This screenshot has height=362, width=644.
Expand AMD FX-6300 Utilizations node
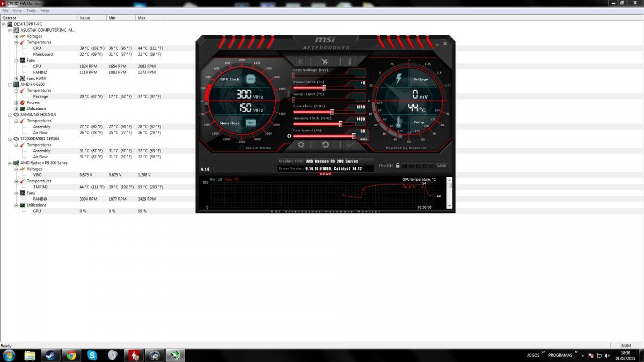tap(16, 109)
